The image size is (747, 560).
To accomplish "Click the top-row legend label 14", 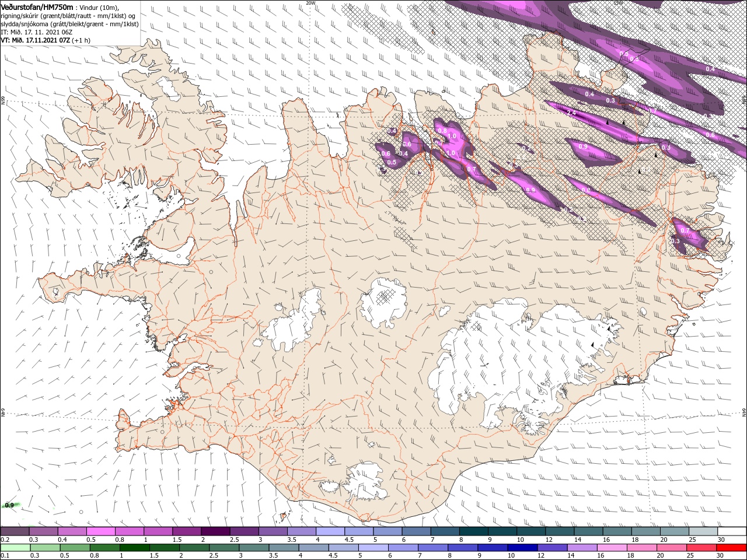I will (577, 540).
